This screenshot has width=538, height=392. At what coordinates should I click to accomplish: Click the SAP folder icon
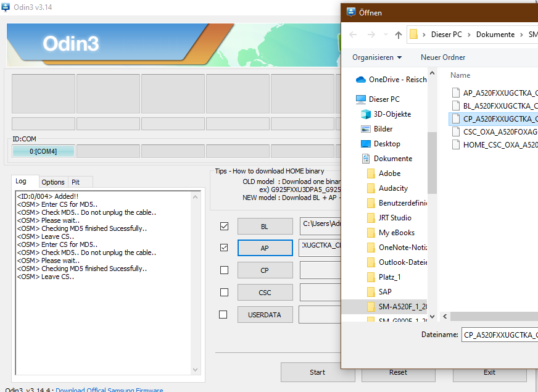pos(371,292)
